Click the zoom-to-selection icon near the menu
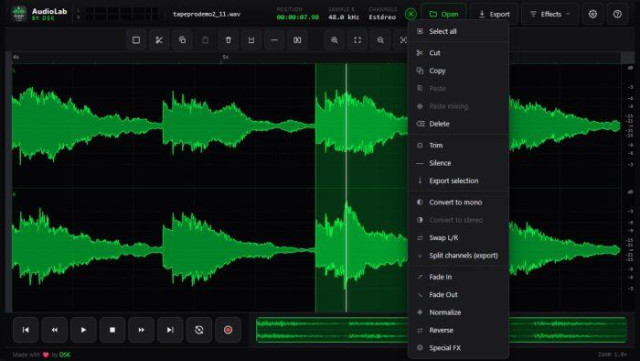Image resolution: width=640 pixels, height=361 pixels. click(x=402, y=40)
